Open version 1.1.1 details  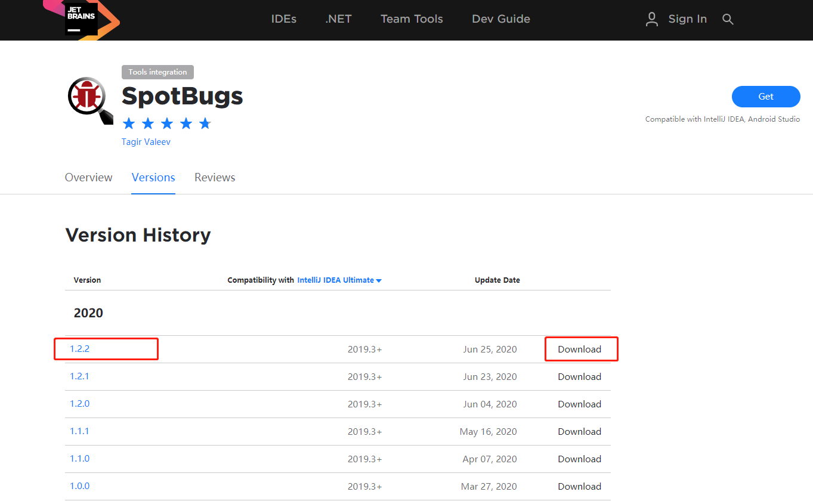coord(79,431)
